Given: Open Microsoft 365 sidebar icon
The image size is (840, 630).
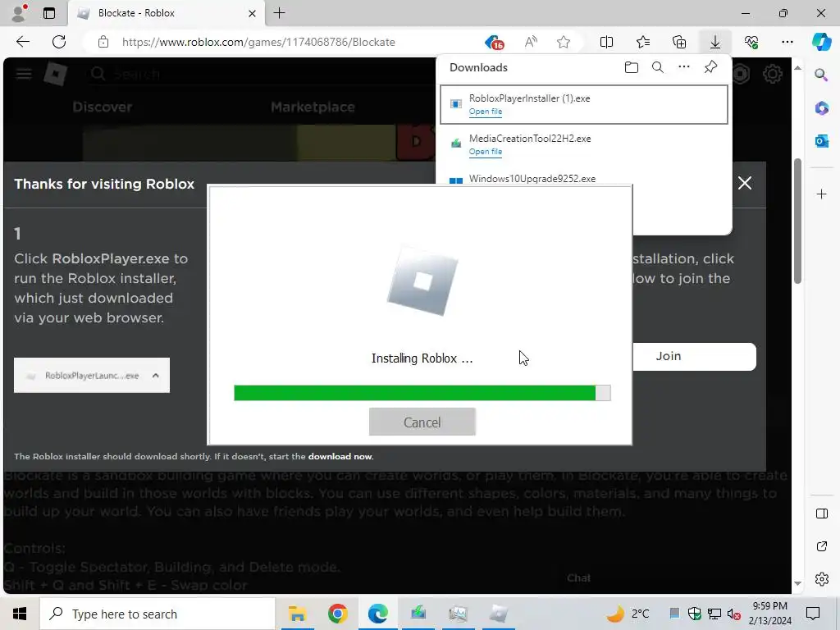Looking at the screenshot, I should point(821,107).
